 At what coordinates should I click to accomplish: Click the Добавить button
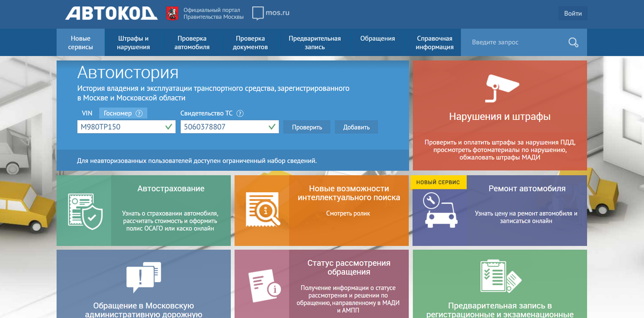coord(356,127)
